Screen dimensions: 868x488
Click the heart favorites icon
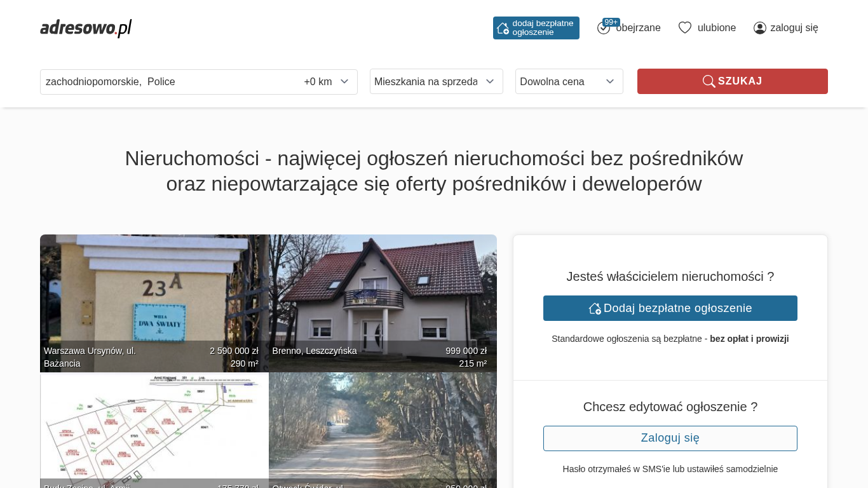[684, 27]
